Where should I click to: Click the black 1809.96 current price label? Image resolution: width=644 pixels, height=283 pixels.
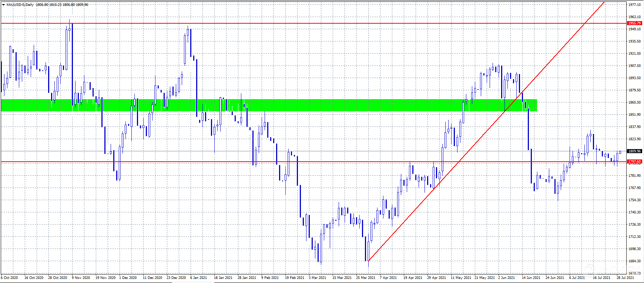(634, 151)
